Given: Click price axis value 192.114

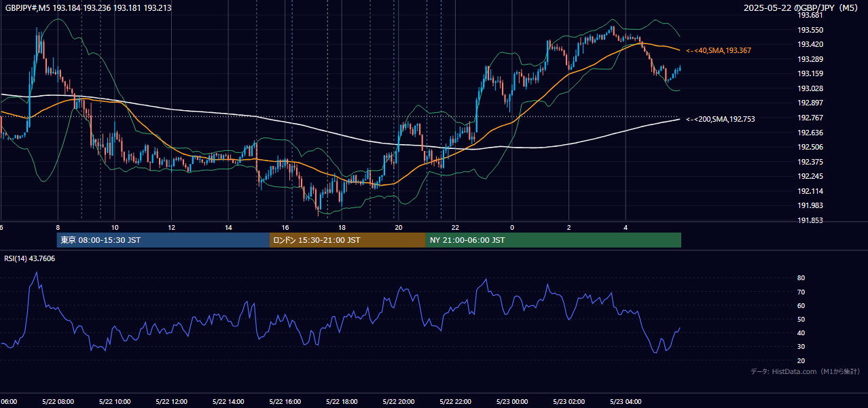Looking at the screenshot, I should tap(810, 191).
